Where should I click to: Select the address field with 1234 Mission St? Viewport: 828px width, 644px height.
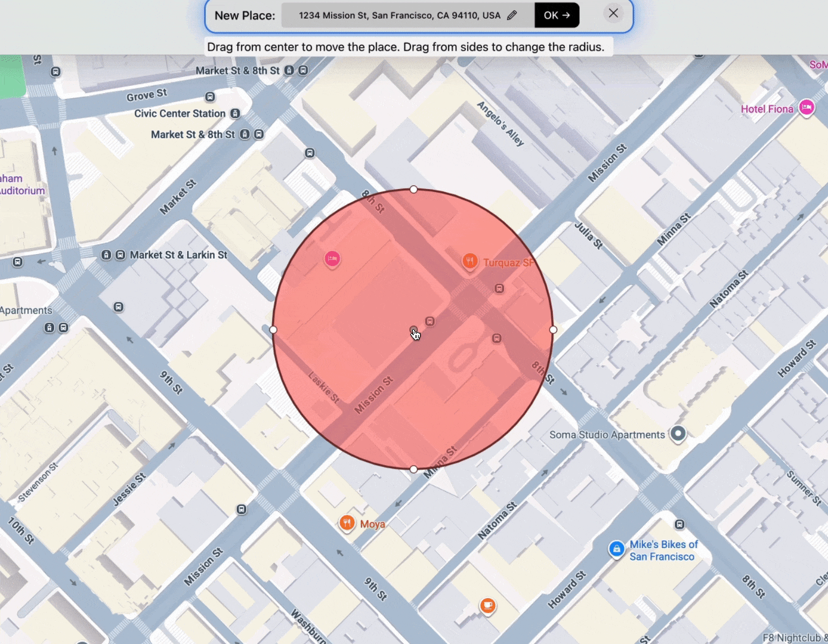tap(408, 16)
